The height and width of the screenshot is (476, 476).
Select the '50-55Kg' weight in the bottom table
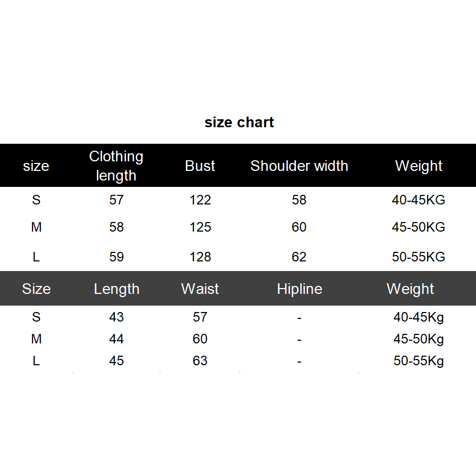pyautogui.click(x=418, y=360)
